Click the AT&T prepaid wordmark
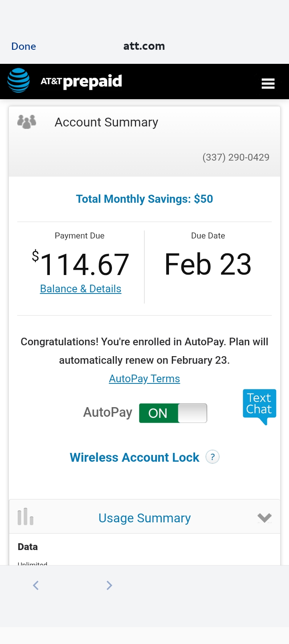This screenshot has height=644, width=289. tap(81, 82)
